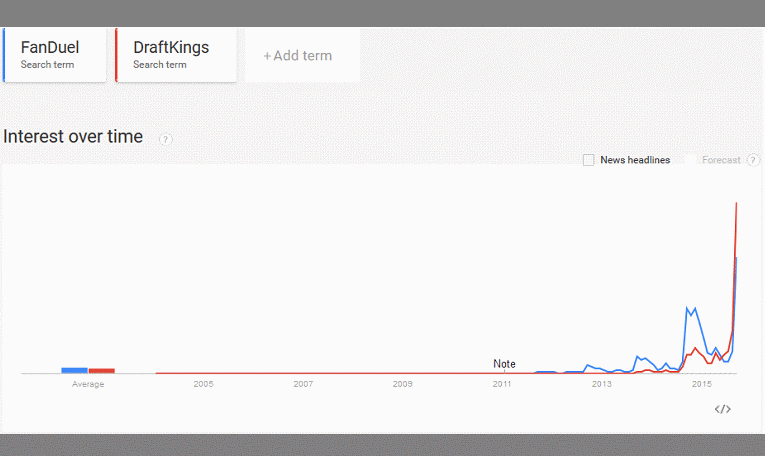The image size is (765, 456).
Task: Click the News headlines label text
Action: (635, 160)
